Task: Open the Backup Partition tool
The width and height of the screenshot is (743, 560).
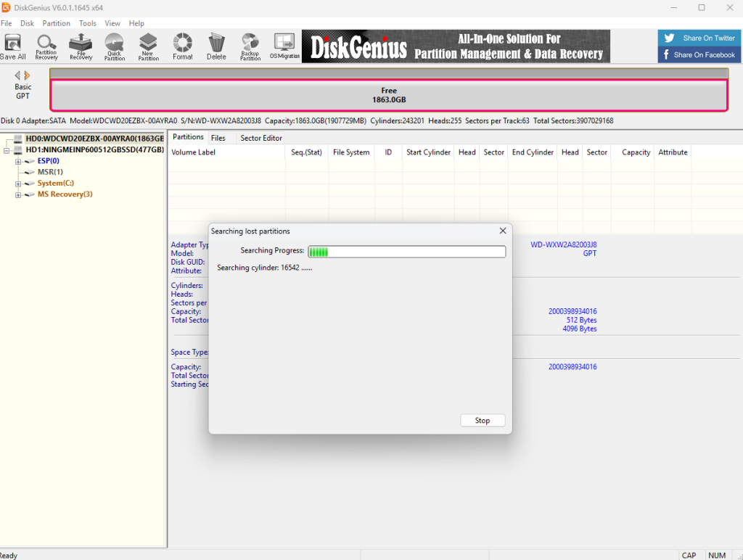Action: (250, 46)
